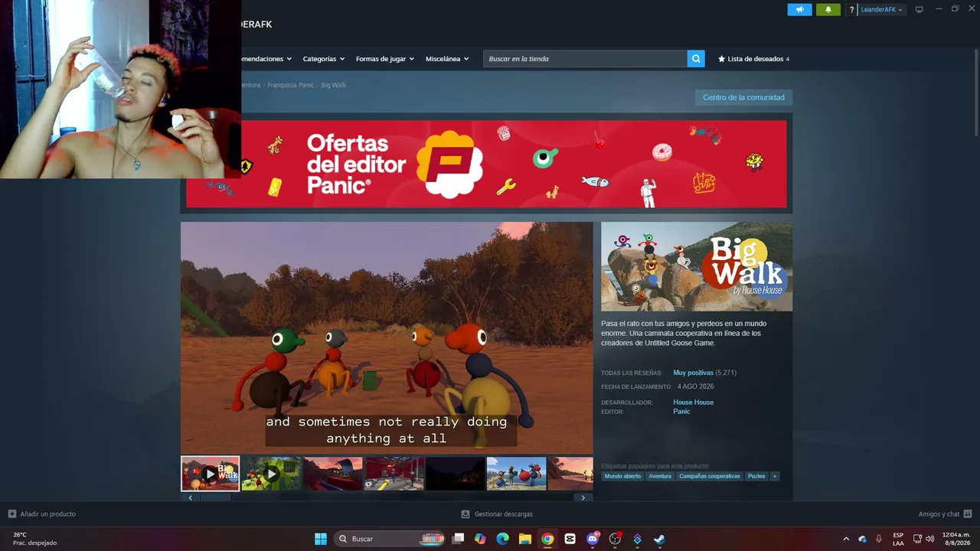Open File Explorer from the taskbar

click(524, 539)
